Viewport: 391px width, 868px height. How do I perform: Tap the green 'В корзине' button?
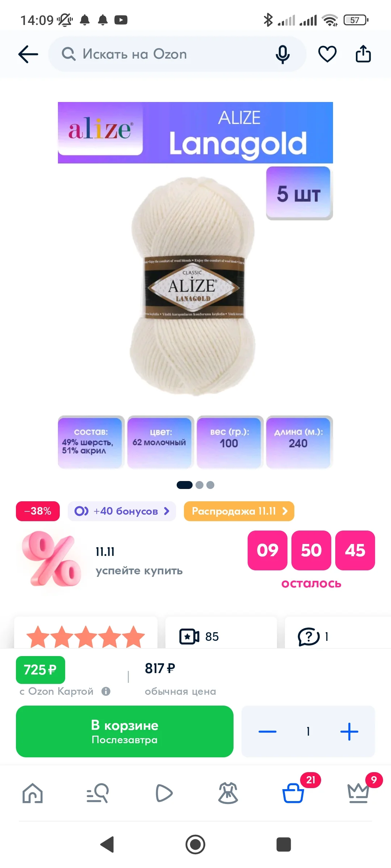(125, 731)
